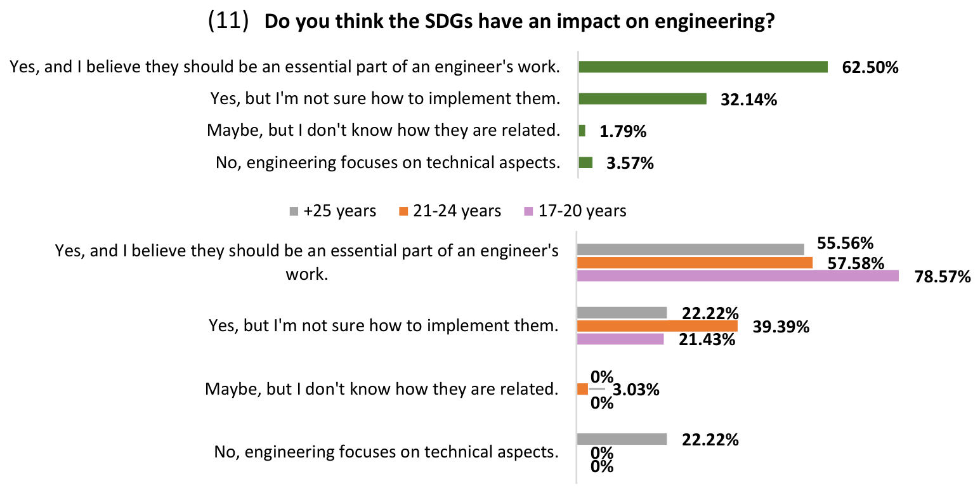Click the purple 21.43% bar
Screen dimensions: 980x493
pyautogui.click(x=620, y=339)
